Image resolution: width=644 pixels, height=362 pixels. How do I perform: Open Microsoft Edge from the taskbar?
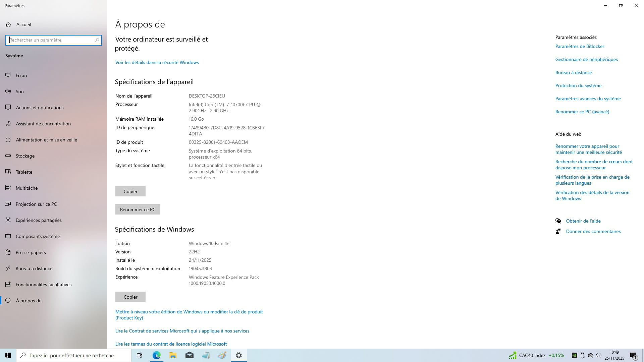[156, 355]
